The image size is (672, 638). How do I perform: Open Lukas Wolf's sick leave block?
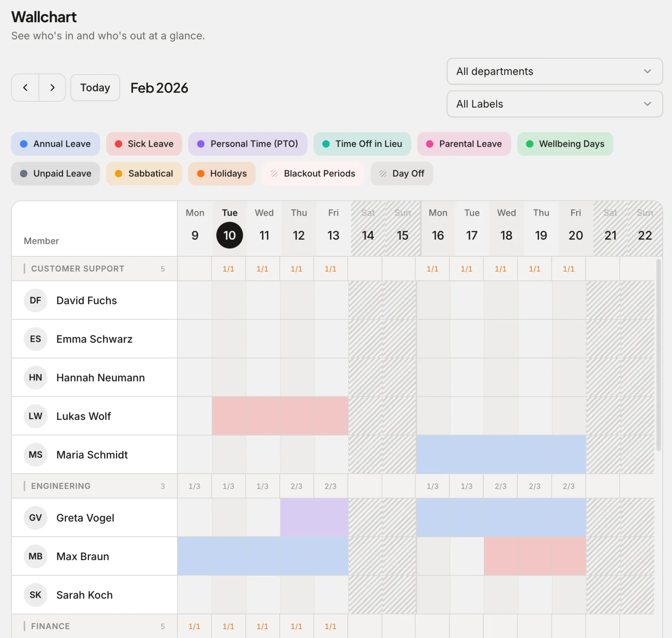tap(280, 416)
